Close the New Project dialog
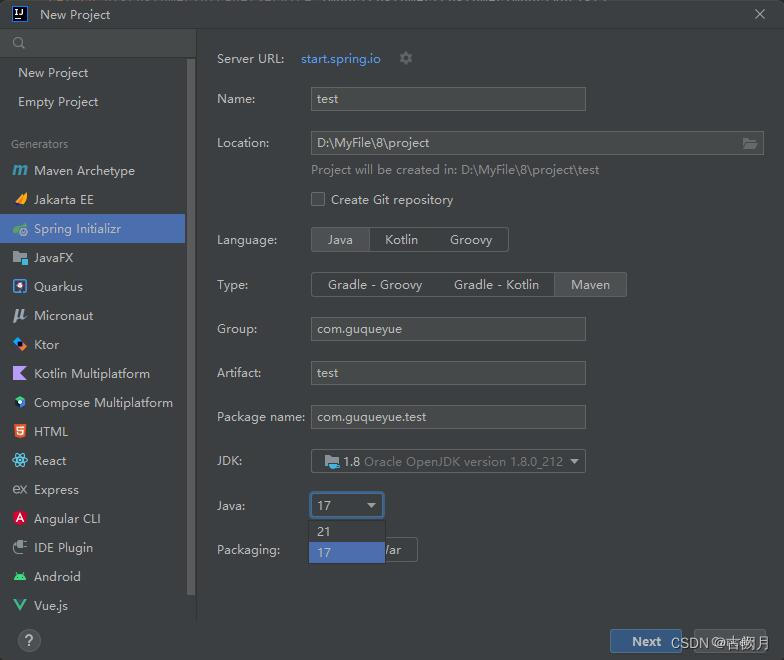The width and height of the screenshot is (784, 660). (x=760, y=14)
